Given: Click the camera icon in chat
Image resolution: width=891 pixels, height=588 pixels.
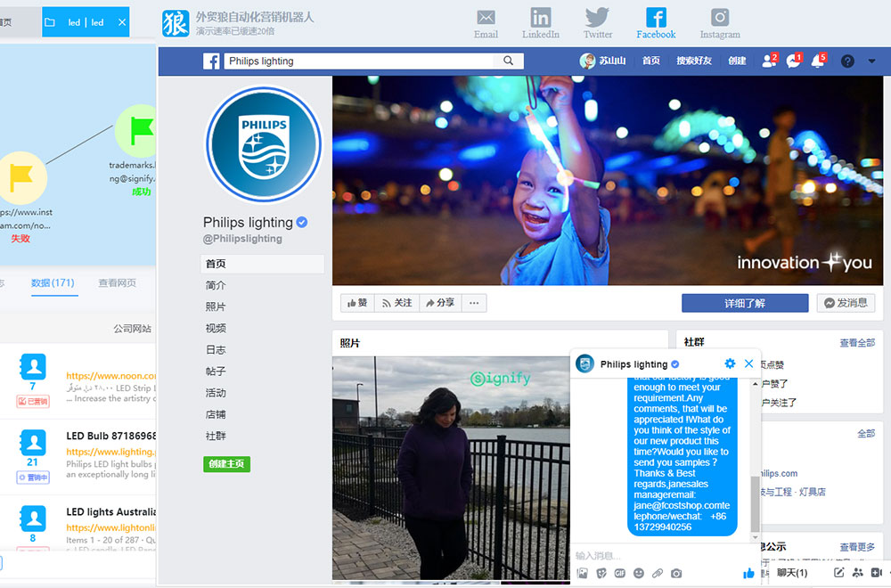Looking at the screenshot, I should point(676,573).
